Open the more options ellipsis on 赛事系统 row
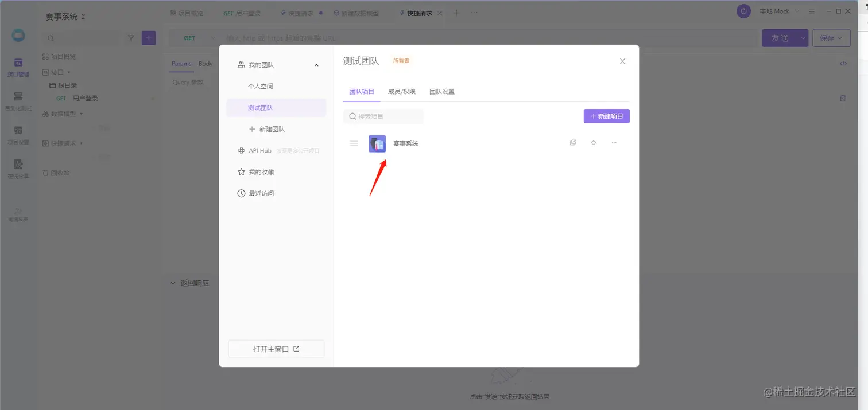 point(614,143)
